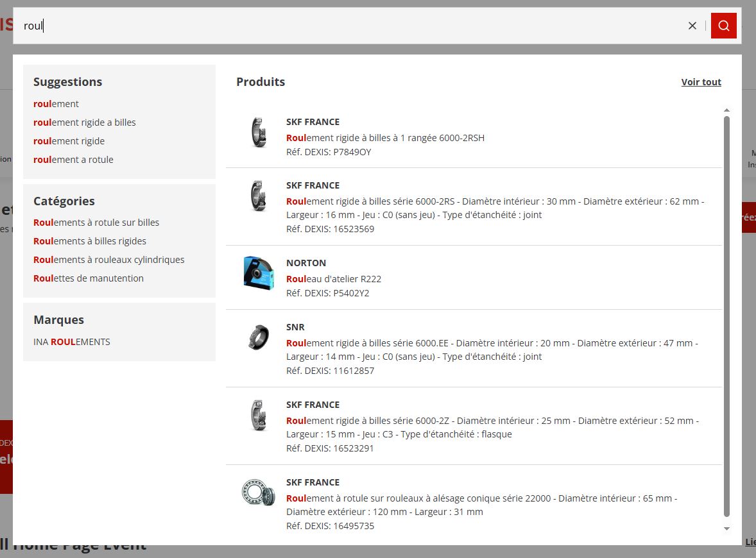Image resolution: width=756 pixels, height=558 pixels.
Task: Open the série 6000-2Z product with flasque
Action: coord(492,427)
